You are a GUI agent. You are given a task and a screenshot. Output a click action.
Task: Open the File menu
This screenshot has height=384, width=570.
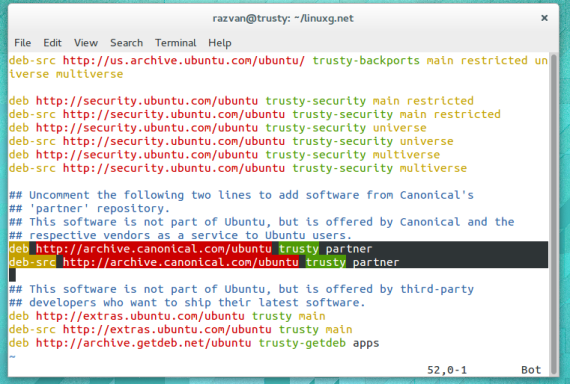(x=23, y=43)
